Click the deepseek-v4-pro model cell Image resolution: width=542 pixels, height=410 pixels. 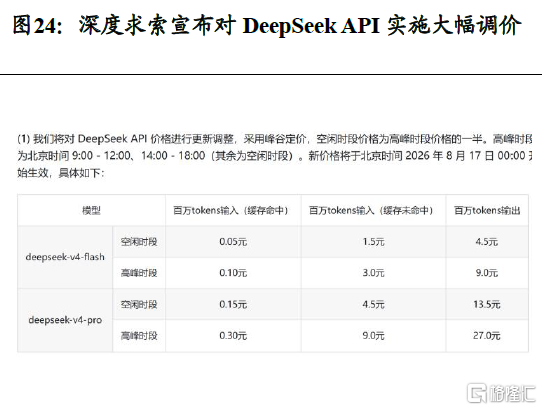pos(65,320)
